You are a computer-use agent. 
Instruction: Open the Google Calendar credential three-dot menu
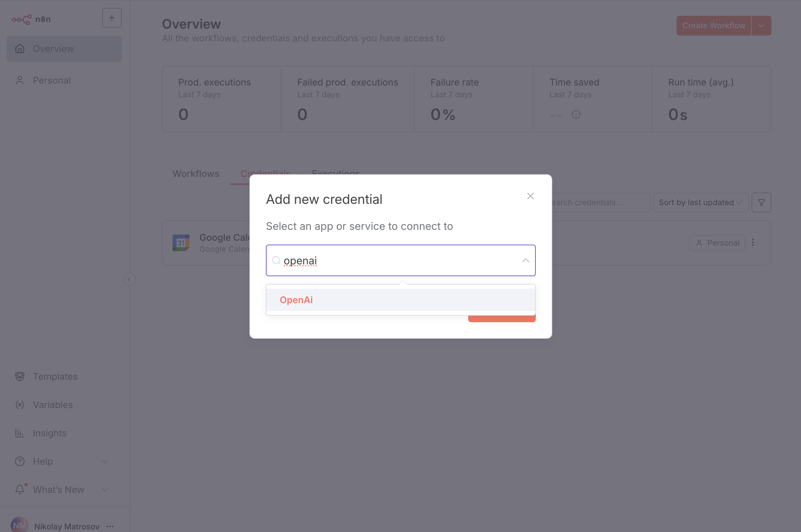click(x=753, y=243)
